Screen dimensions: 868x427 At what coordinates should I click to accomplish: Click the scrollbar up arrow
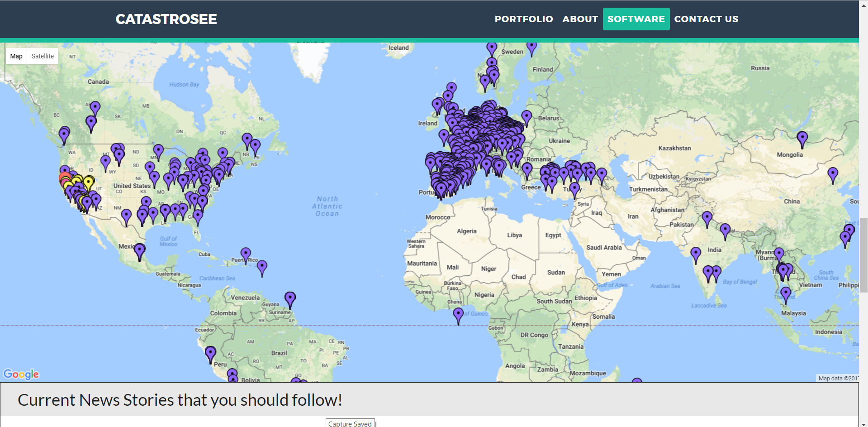863,3
